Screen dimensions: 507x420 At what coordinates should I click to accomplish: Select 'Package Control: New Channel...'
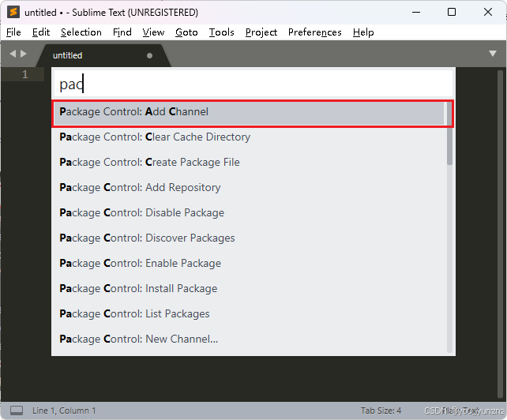tap(249, 339)
